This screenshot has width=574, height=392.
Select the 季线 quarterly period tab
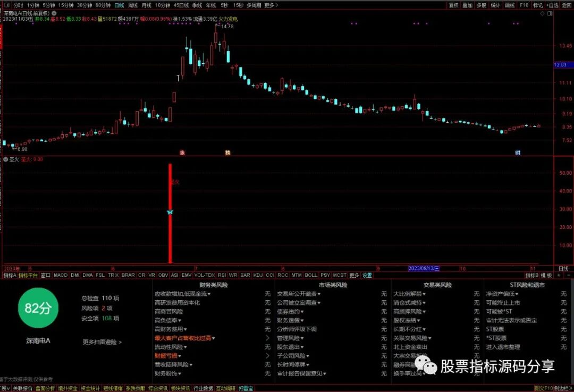[197, 5]
